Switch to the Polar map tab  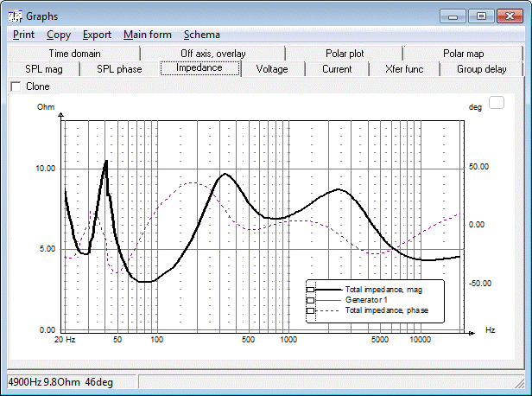click(x=463, y=54)
